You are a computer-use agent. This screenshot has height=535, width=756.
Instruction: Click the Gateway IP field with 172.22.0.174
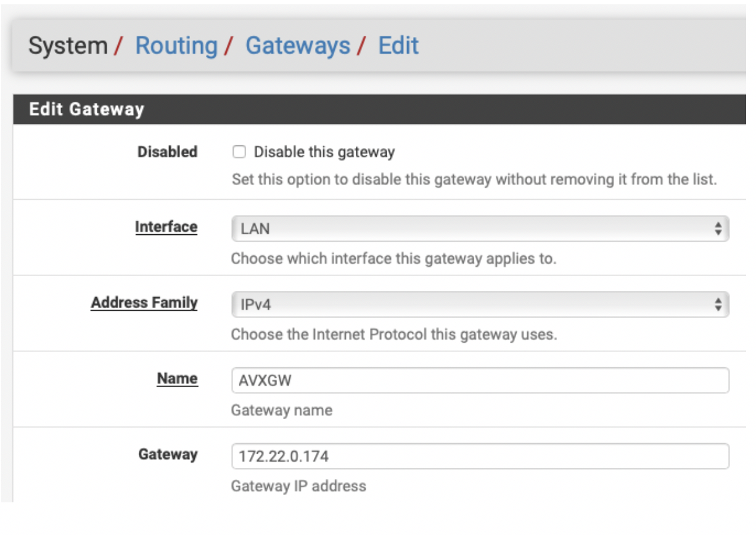(480, 456)
